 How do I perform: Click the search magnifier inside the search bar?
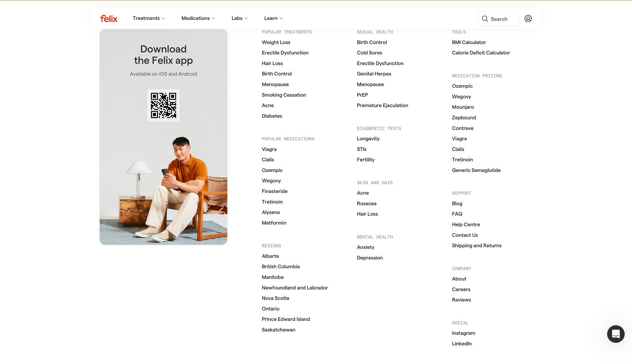[x=485, y=19]
